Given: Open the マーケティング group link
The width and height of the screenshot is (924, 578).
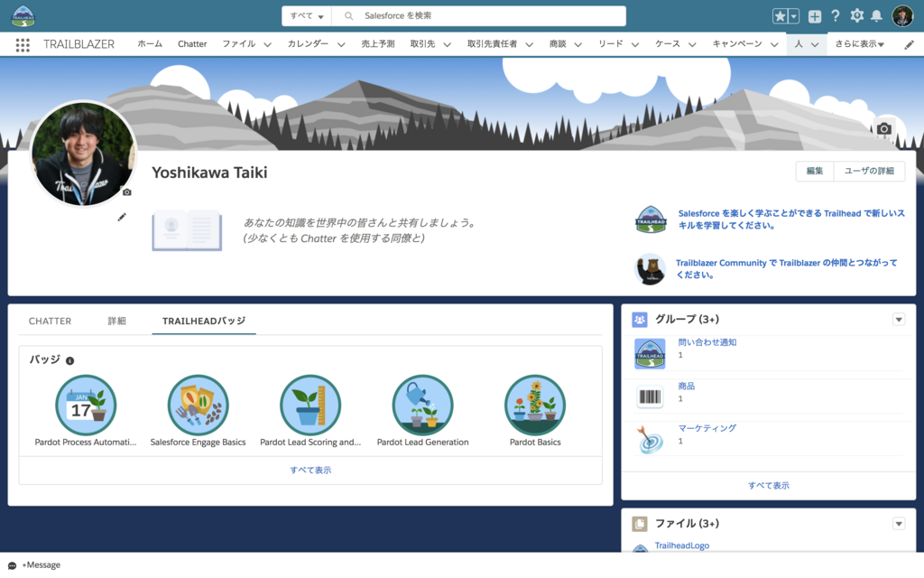Looking at the screenshot, I should [x=707, y=429].
